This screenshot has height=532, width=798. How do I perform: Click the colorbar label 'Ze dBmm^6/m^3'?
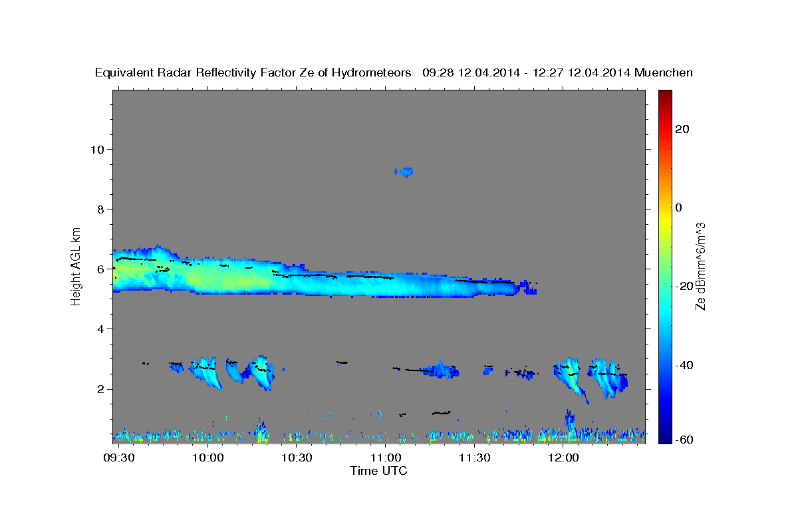click(700, 265)
